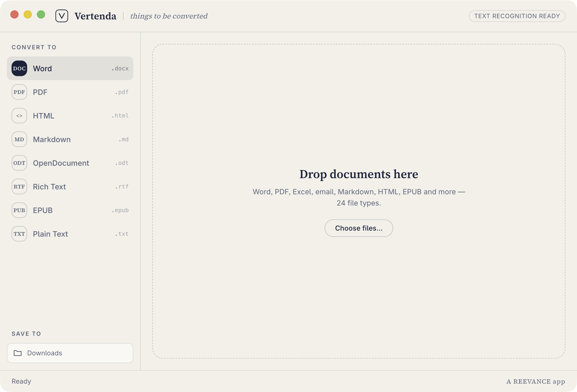Select OpenDocument as the output format

(70, 163)
